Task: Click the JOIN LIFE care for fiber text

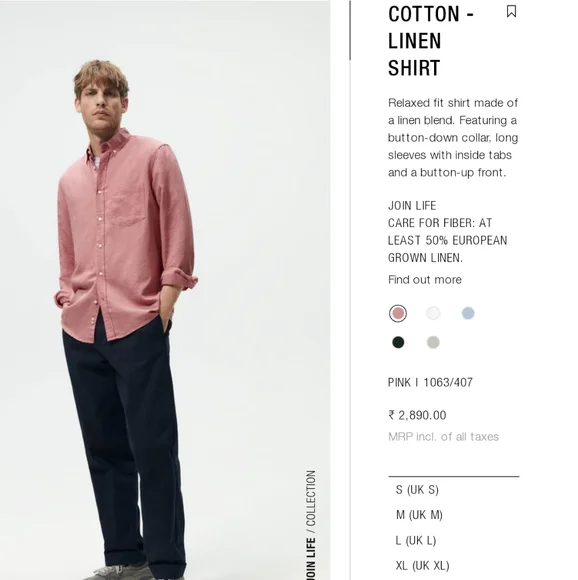Action: (447, 232)
